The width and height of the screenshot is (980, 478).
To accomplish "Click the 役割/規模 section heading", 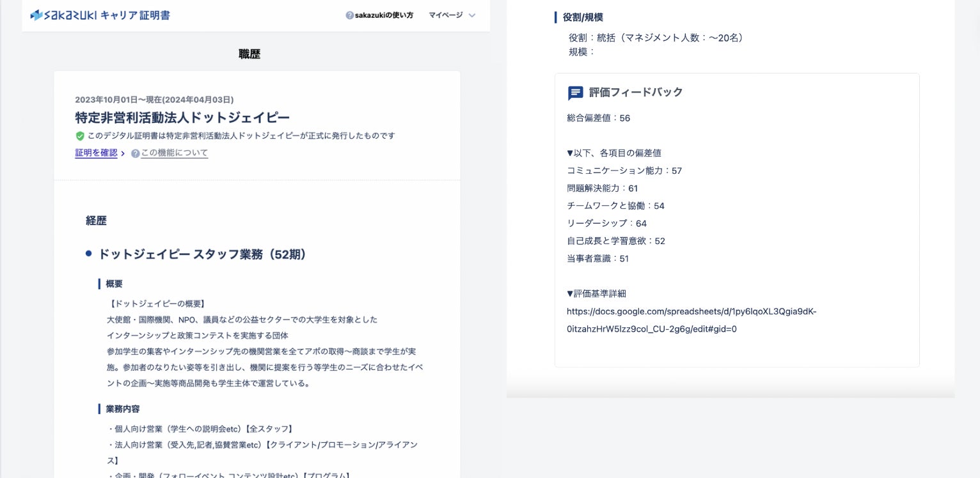I will coord(583,17).
